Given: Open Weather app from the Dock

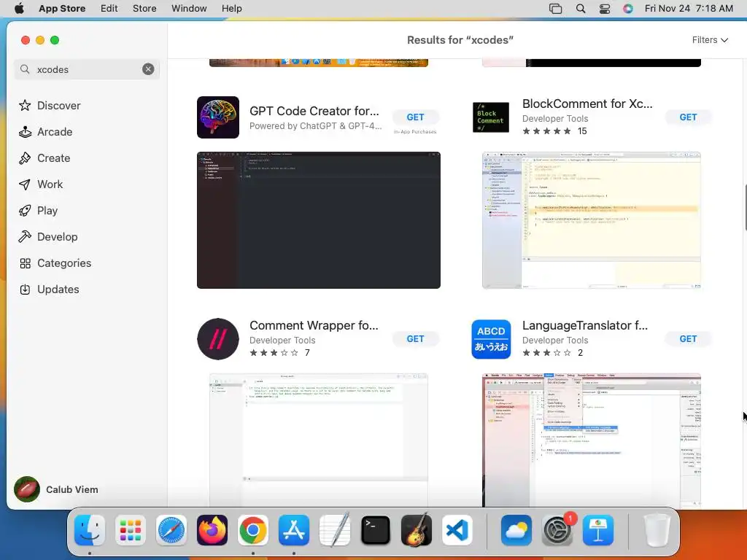Looking at the screenshot, I should point(516,530).
